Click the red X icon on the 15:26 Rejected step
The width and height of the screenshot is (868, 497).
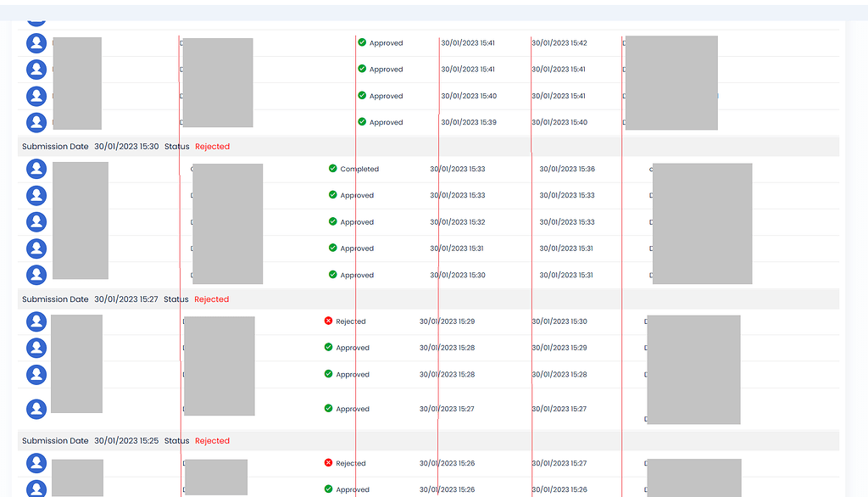[328, 463]
